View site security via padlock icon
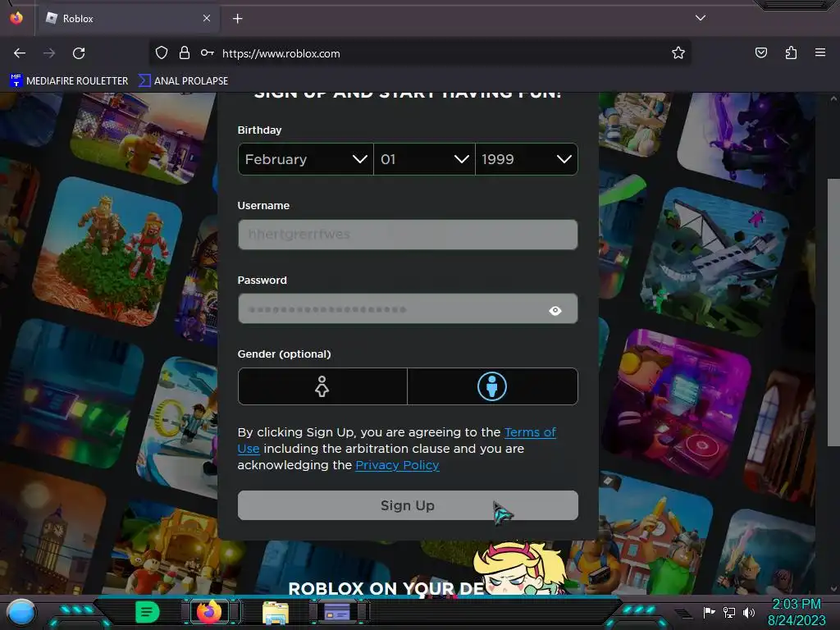Image resolution: width=840 pixels, height=630 pixels. coord(185,53)
